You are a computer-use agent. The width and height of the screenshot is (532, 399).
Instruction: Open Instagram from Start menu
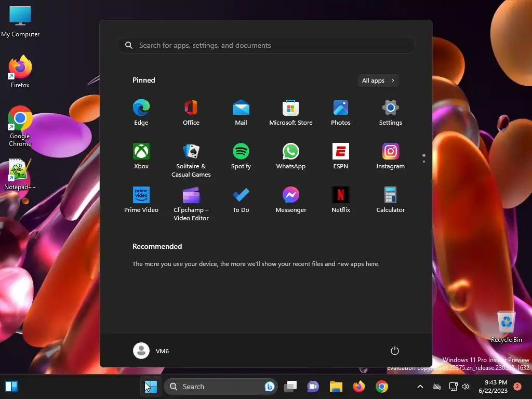coord(391,156)
